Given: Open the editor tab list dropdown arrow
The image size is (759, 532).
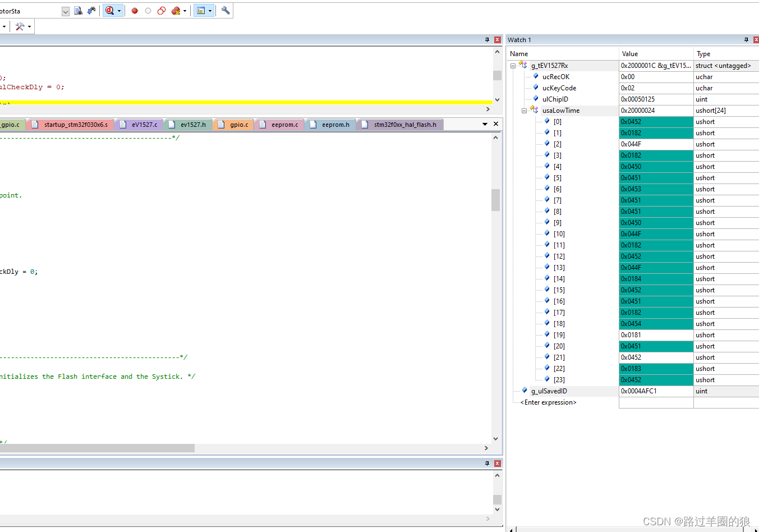Looking at the screenshot, I should click(x=485, y=124).
